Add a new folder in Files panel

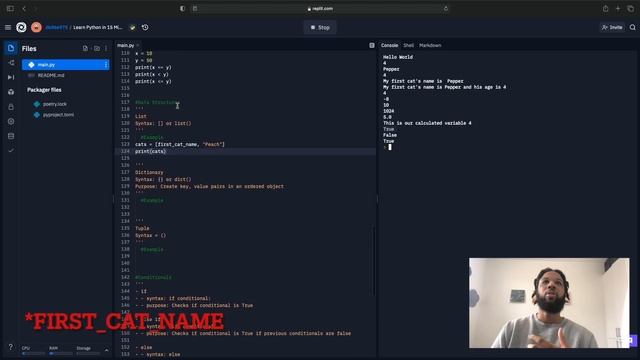[x=96, y=48]
